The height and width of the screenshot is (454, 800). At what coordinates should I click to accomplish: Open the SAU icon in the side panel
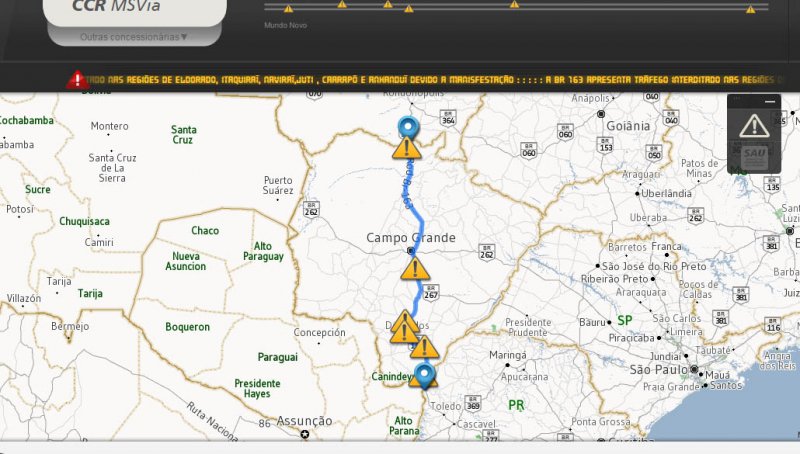[x=754, y=157]
